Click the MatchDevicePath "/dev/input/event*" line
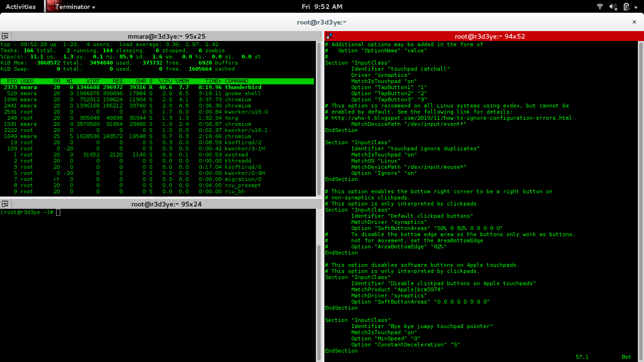Screen dimensions: 644x362 409,124
